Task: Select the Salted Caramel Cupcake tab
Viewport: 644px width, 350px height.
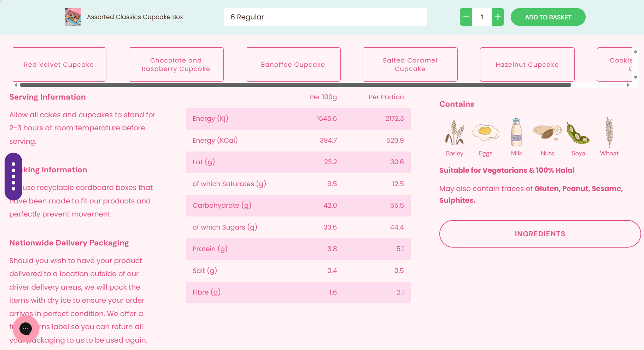Action: pos(410,65)
